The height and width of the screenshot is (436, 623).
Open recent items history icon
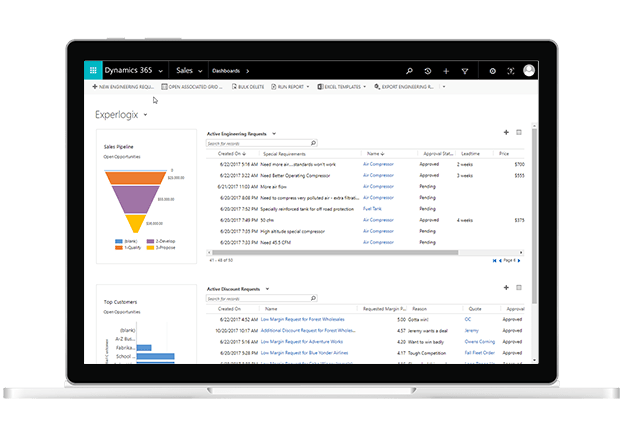pyautogui.click(x=428, y=71)
